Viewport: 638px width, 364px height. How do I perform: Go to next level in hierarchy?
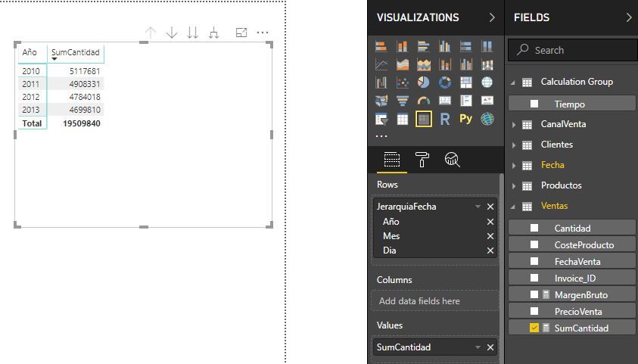(193, 33)
